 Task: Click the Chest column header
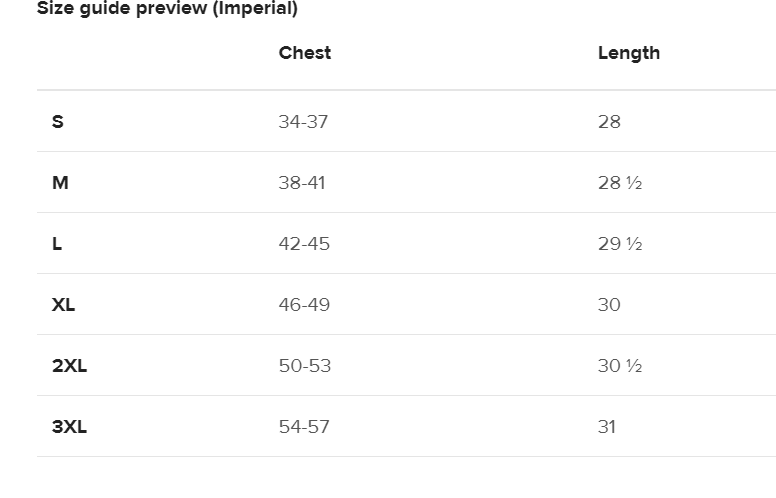click(305, 53)
